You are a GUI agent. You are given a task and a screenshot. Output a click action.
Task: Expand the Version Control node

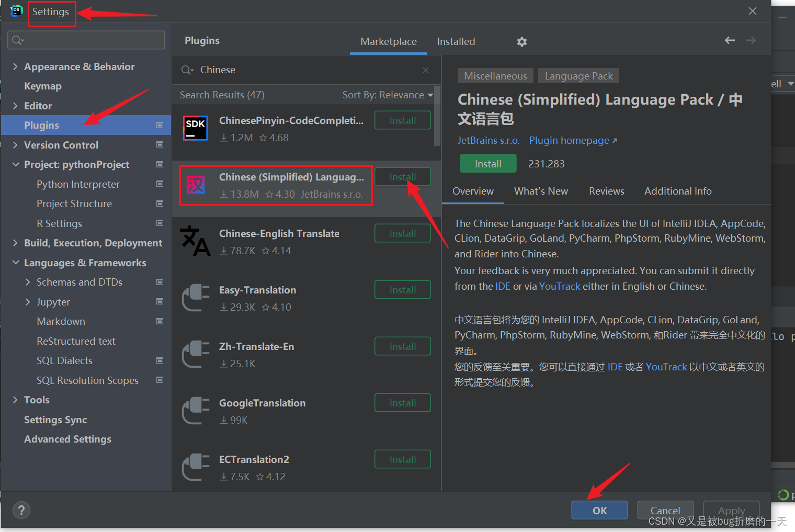pos(15,145)
